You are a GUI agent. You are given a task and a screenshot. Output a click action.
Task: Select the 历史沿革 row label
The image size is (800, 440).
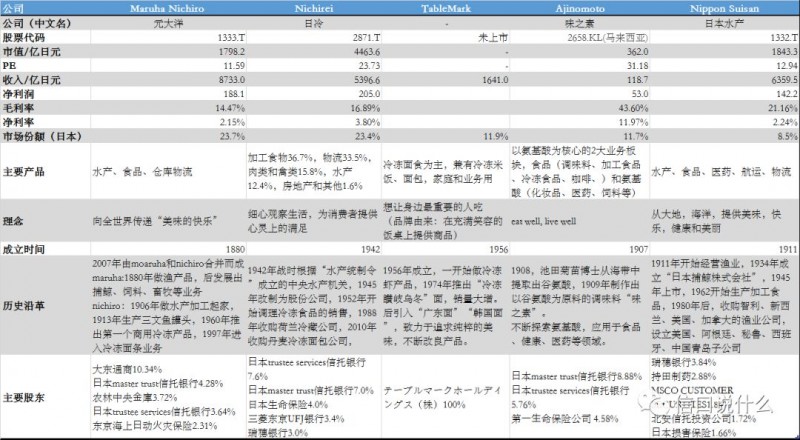(x=23, y=306)
